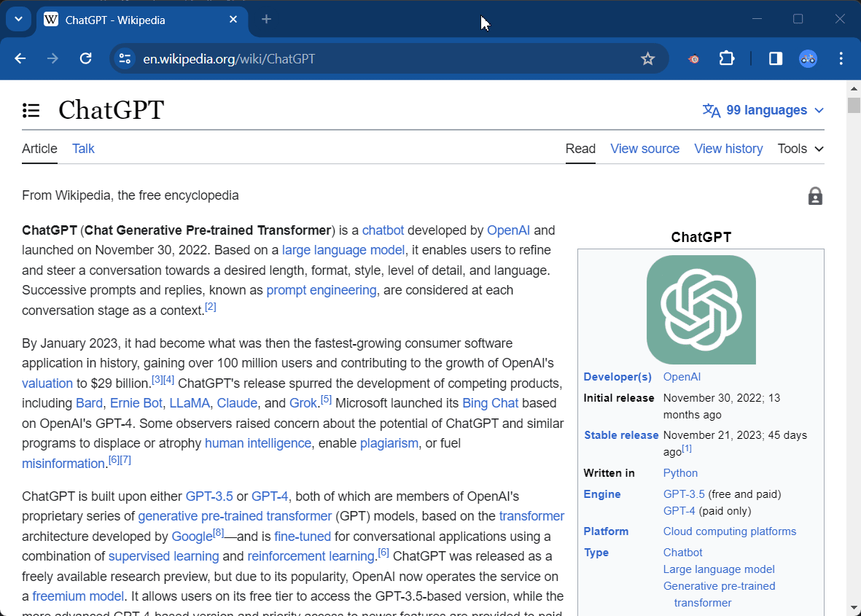
Task: Open OpenAI link in infobox
Action: coord(682,377)
